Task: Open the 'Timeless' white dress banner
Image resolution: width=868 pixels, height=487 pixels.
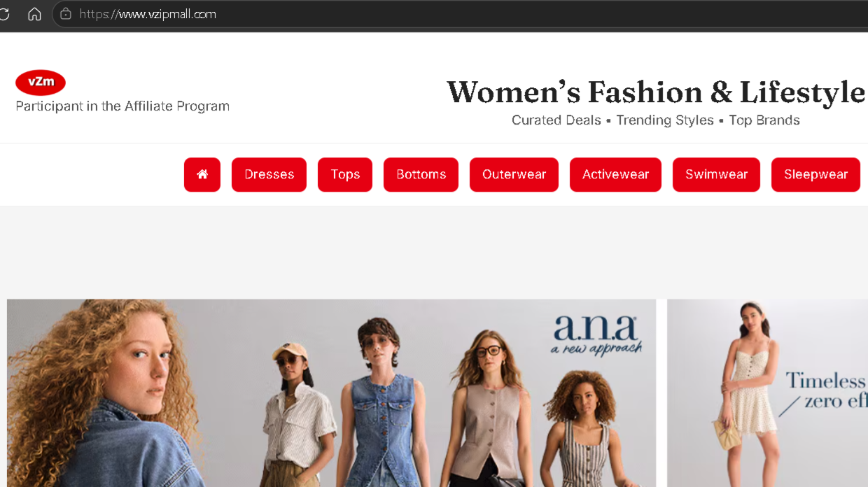Action: [767, 393]
